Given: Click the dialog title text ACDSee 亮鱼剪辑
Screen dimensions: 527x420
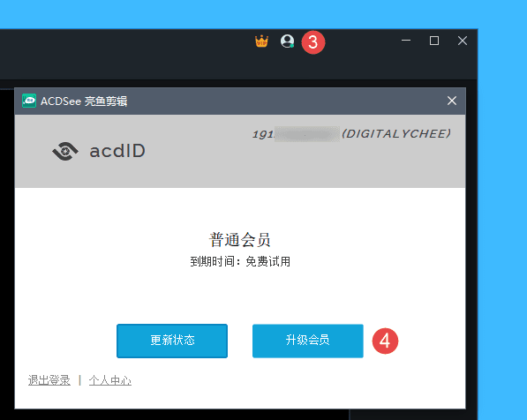Looking at the screenshot, I should (84, 101).
